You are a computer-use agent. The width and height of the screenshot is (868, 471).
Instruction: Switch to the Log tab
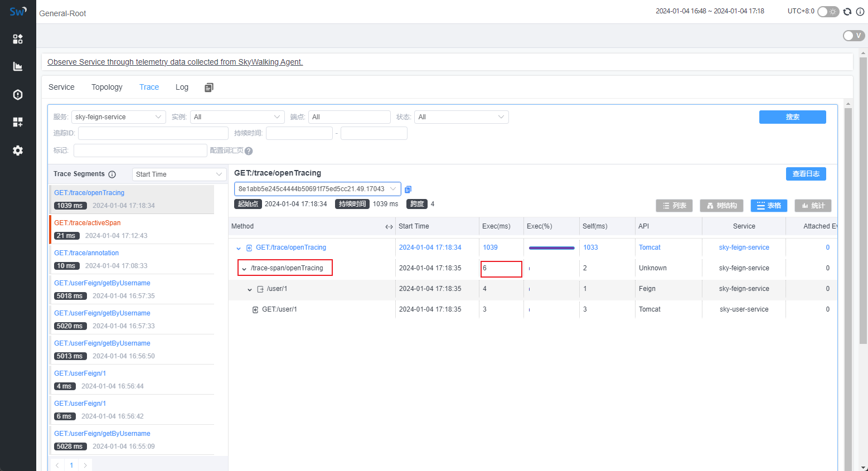182,87
